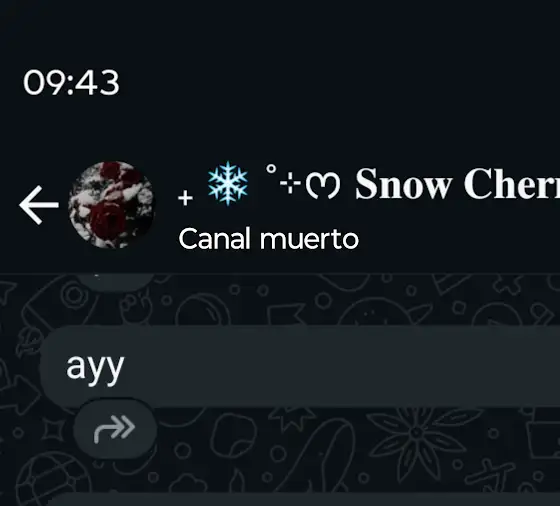560x506 pixels.
Task: Click the word muerto in subtitle
Action: click(x=309, y=239)
